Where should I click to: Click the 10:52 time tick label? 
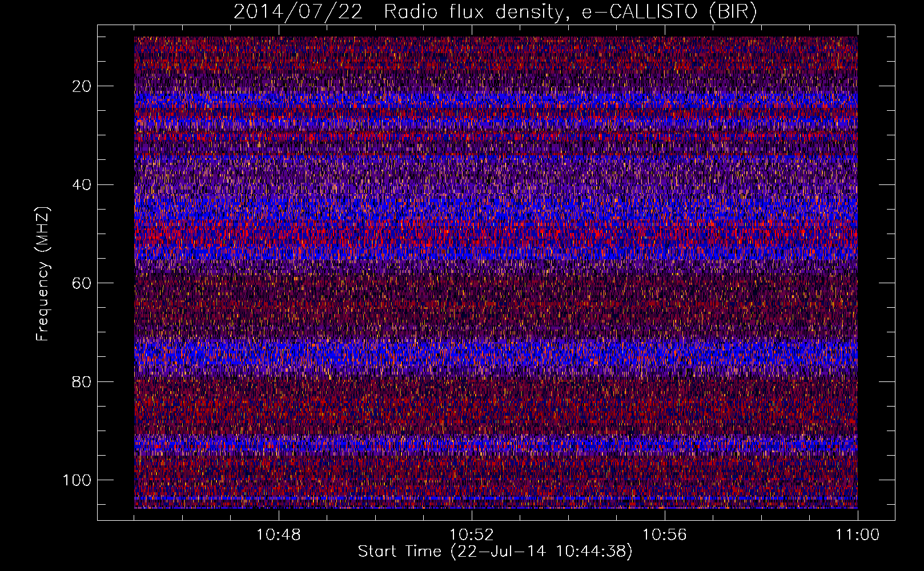pyautogui.click(x=472, y=535)
